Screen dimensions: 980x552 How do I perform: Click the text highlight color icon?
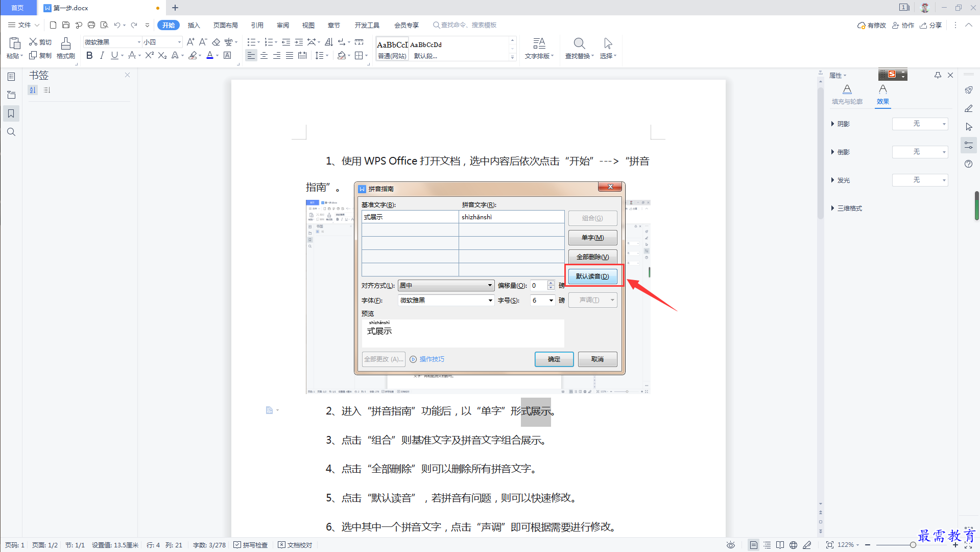click(x=193, y=55)
